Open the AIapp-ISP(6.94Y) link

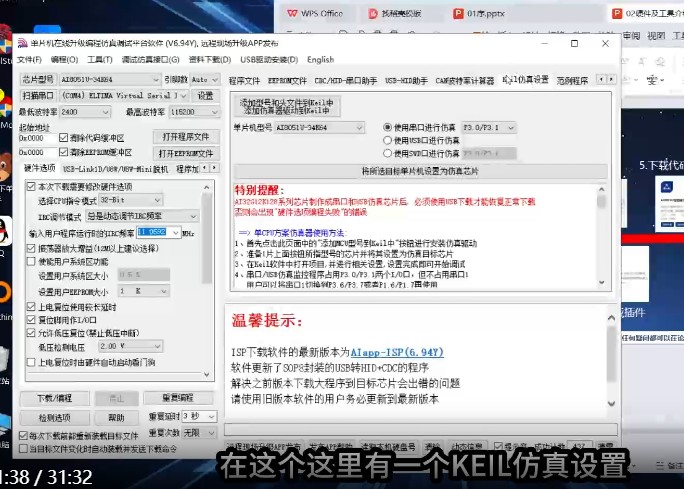[397, 352]
